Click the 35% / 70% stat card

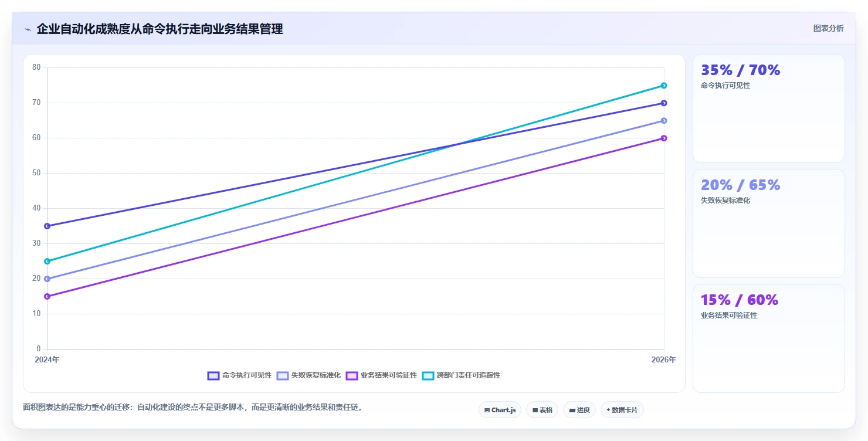pyautogui.click(x=768, y=108)
